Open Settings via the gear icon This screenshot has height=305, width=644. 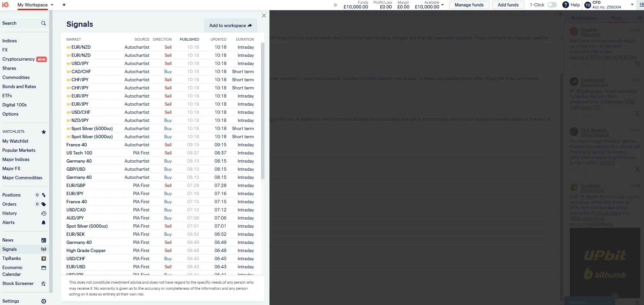coord(44,301)
